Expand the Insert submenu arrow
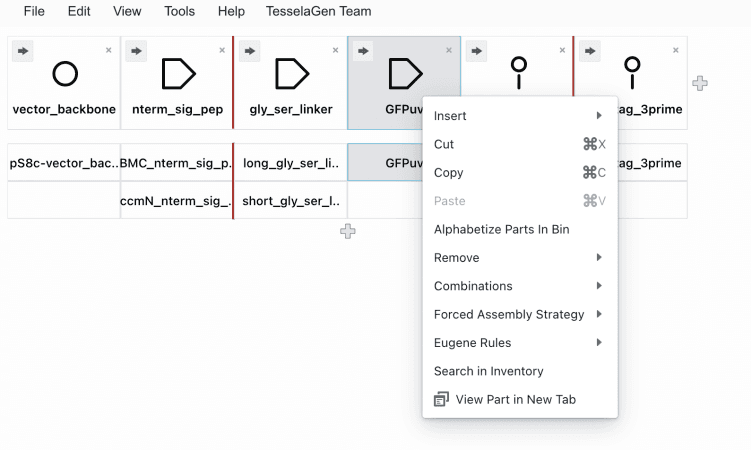751x450 pixels. click(599, 115)
